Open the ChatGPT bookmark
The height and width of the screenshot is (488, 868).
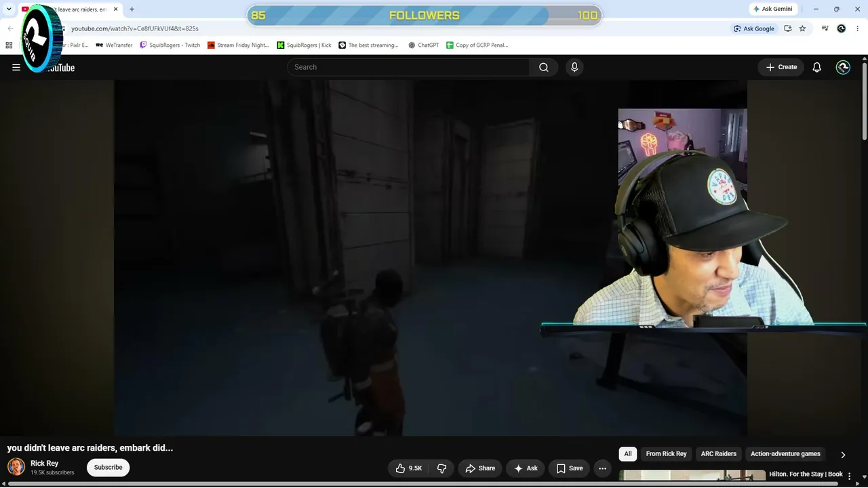[x=424, y=45]
